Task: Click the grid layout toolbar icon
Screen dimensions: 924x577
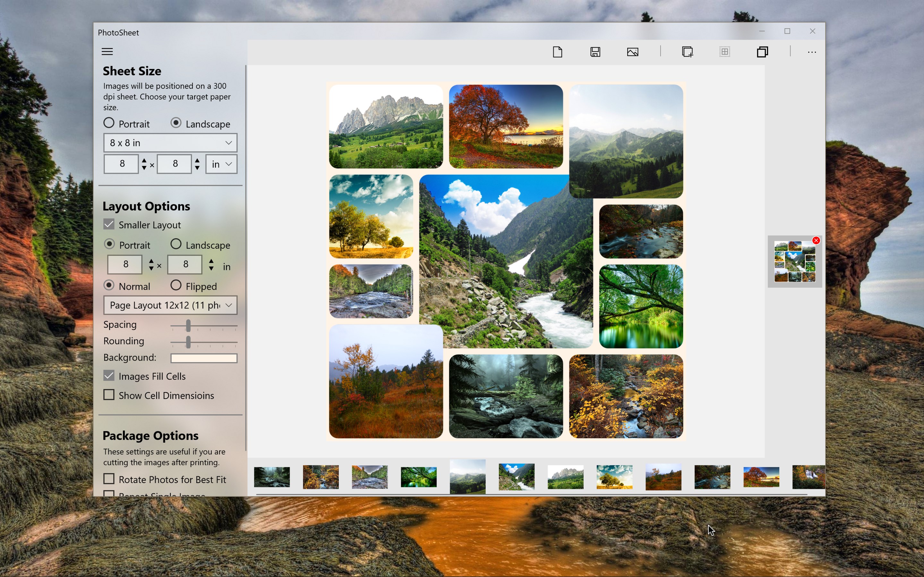Action: point(725,52)
